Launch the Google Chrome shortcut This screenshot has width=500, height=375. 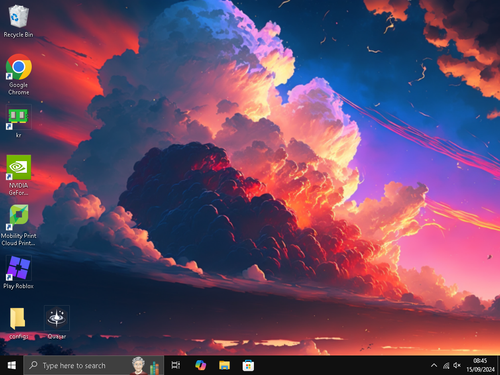(x=18, y=74)
